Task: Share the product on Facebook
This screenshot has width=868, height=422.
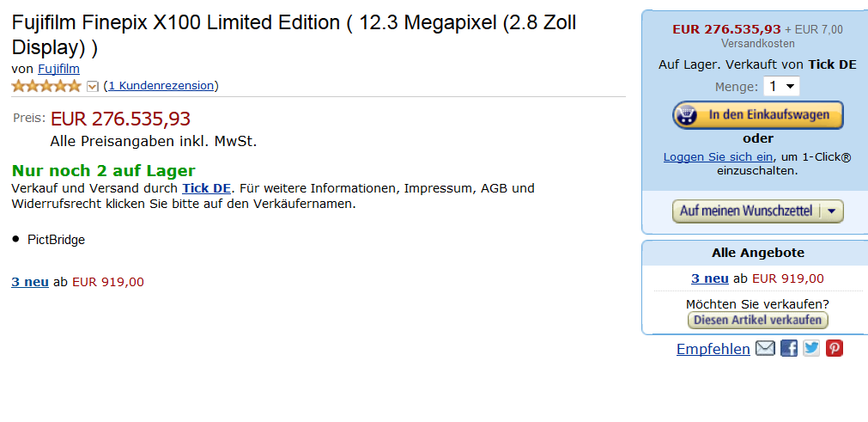Action: (789, 349)
